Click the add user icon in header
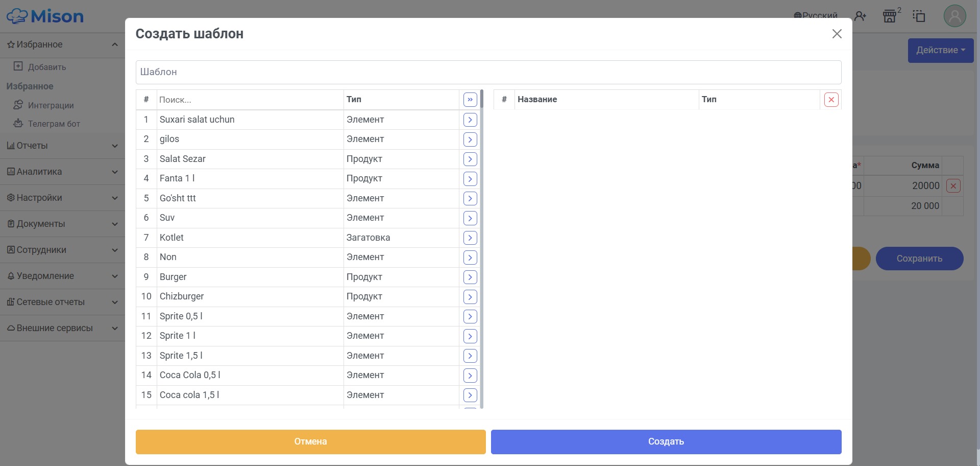This screenshot has width=980, height=466. [x=861, y=16]
